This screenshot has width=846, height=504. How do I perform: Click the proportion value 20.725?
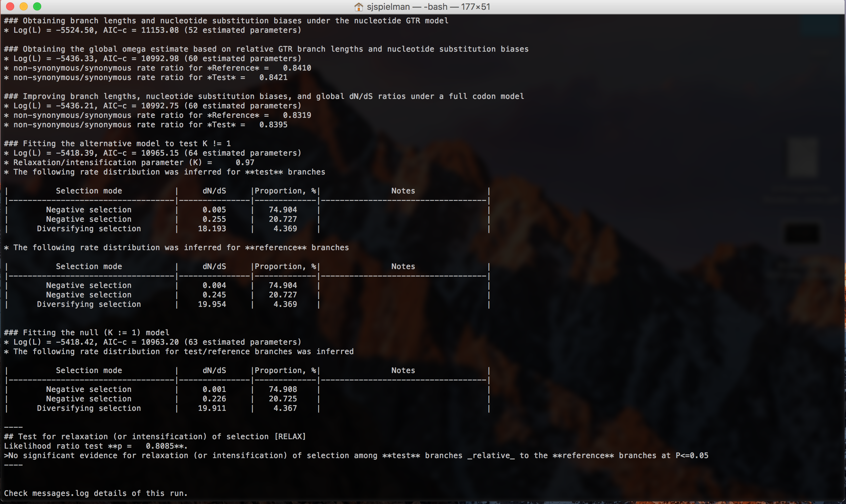pyautogui.click(x=283, y=399)
